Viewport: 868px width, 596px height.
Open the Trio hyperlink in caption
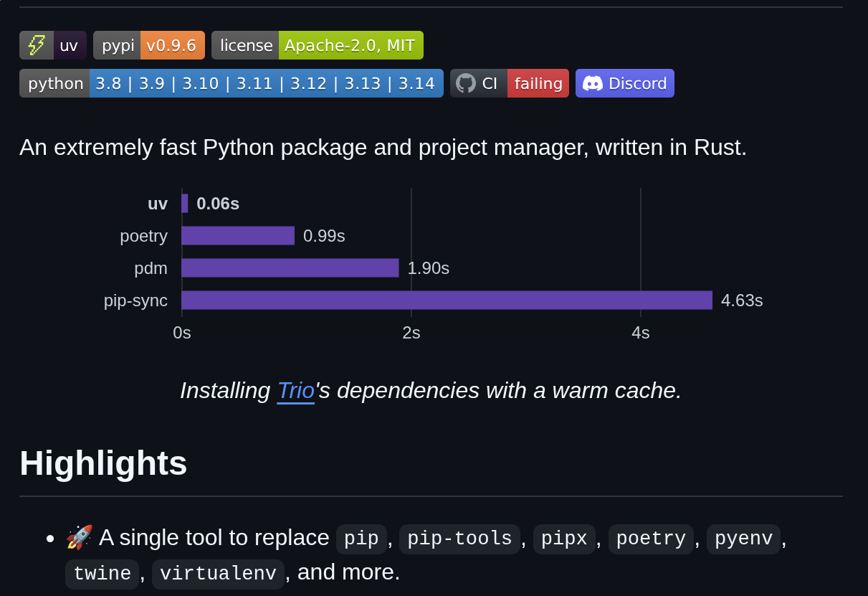pos(295,391)
